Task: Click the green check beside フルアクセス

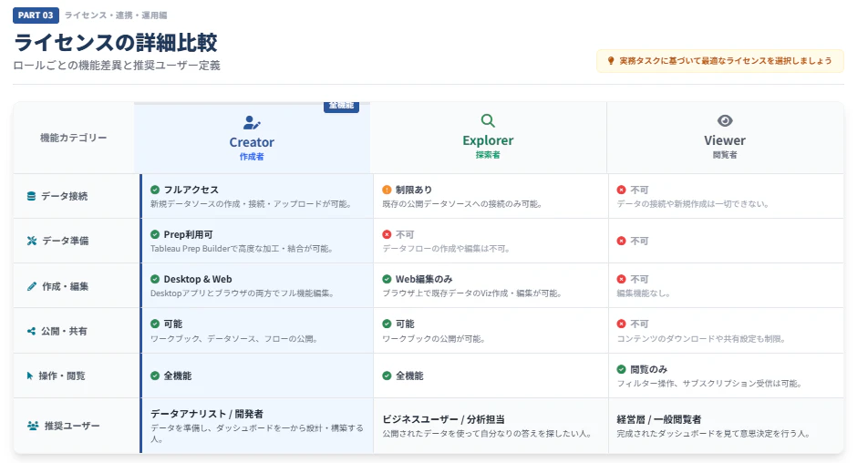Action: pyautogui.click(x=155, y=190)
